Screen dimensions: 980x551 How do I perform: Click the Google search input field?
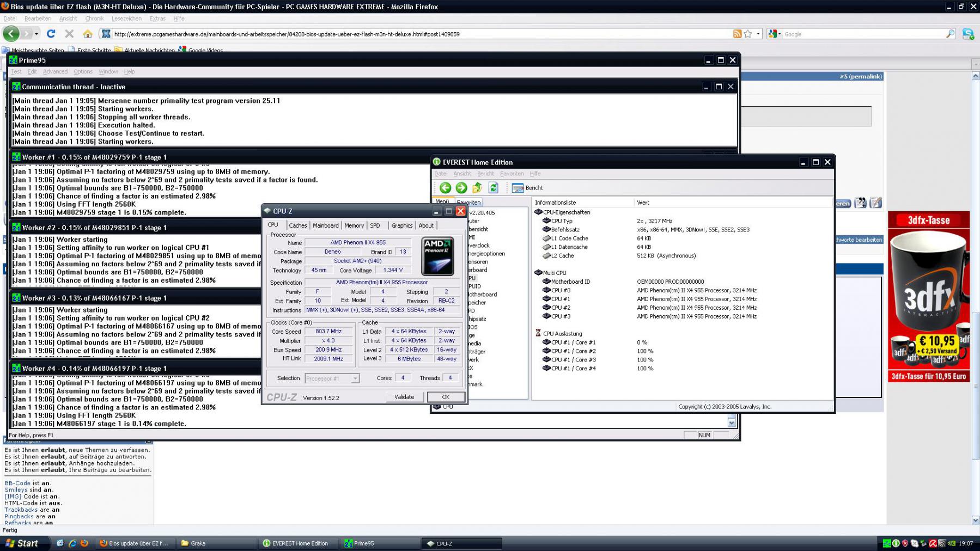click(863, 34)
